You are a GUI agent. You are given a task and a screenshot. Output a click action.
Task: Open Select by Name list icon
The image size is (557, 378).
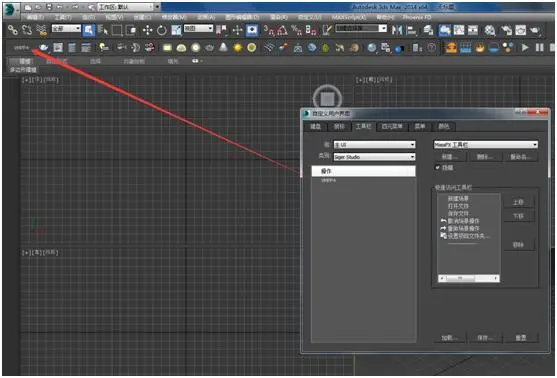(103, 30)
